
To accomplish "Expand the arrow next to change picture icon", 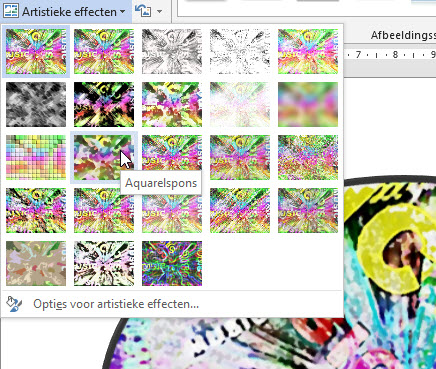I will point(160,12).
